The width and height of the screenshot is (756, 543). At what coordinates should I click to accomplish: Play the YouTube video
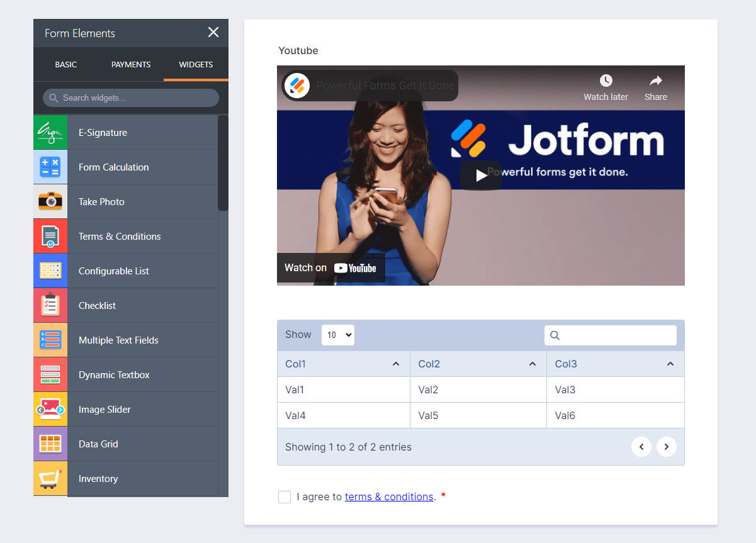click(x=481, y=176)
